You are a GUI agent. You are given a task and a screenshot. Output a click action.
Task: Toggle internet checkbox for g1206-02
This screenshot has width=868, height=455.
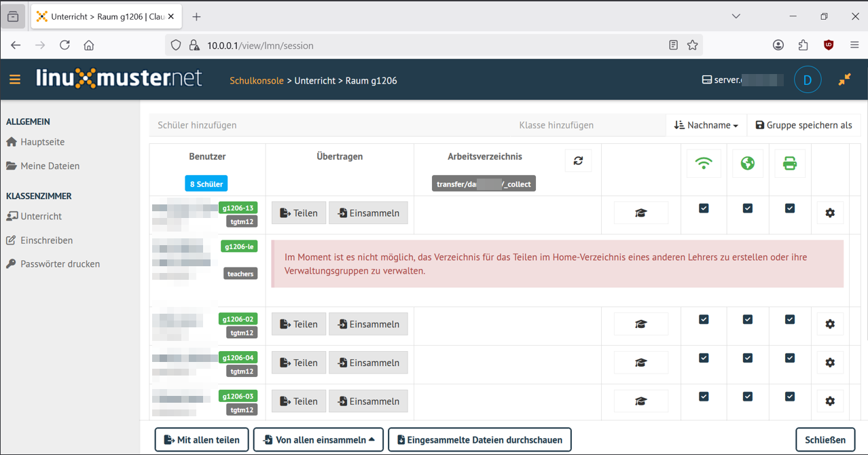(x=747, y=319)
